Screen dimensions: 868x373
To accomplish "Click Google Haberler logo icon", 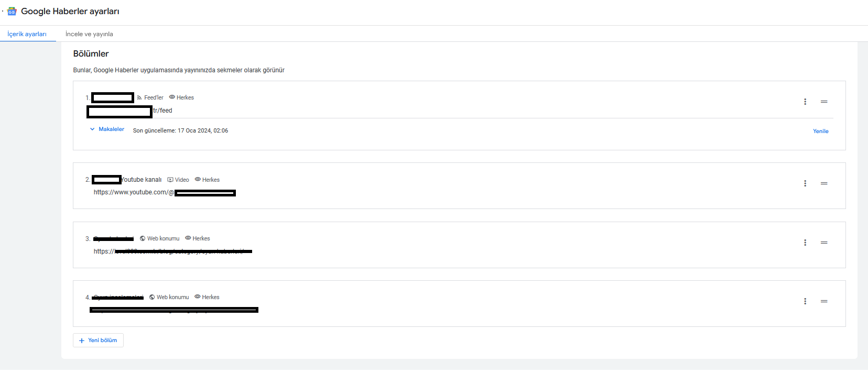I will click(x=12, y=12).
